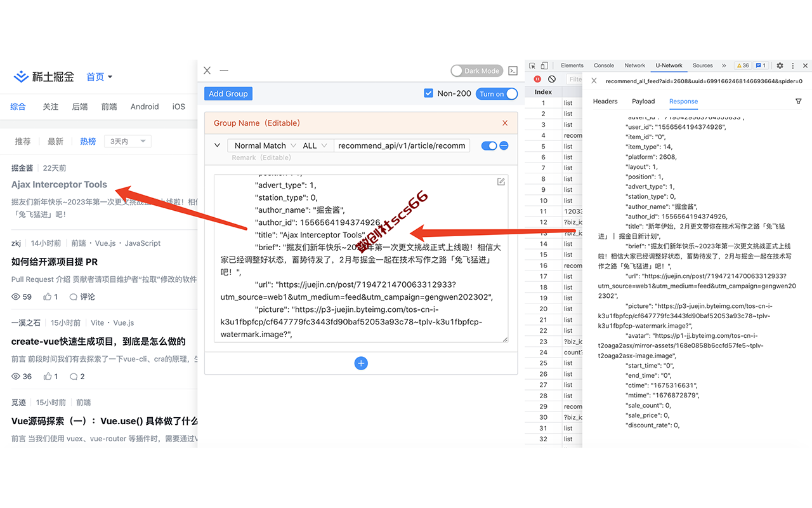Click the Vue.js tag on zkj's post

[x=105, y=243]
